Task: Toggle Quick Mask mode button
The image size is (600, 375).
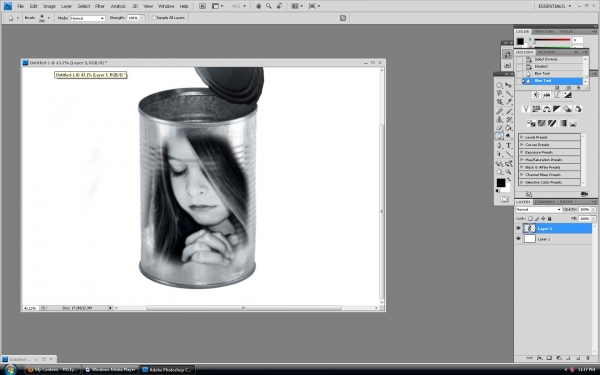Action: click(504, 199)
